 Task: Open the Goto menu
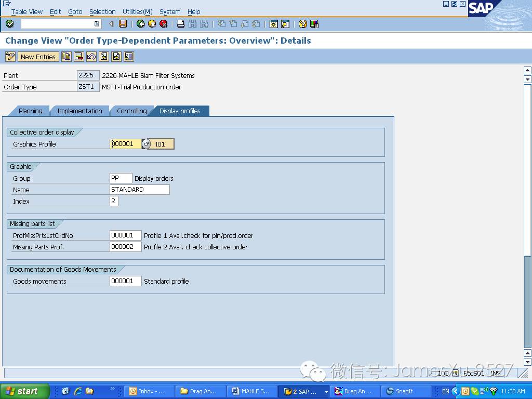pyautogui.click(x=75, y=11)
